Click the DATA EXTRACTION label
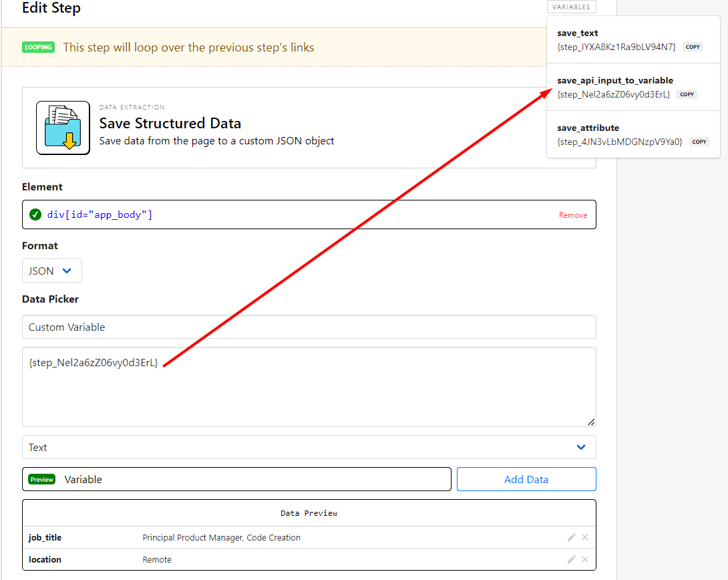 (x=132, y=108)
